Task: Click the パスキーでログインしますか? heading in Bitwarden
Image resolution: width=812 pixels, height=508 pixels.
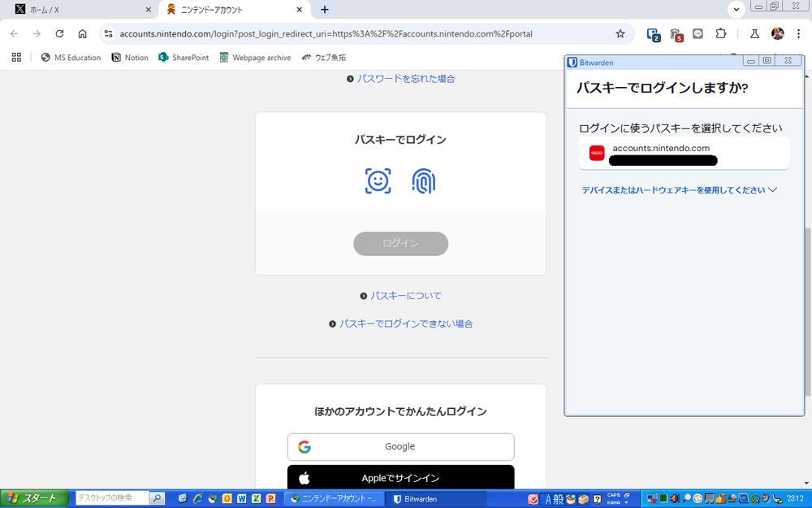Action: 663,88
